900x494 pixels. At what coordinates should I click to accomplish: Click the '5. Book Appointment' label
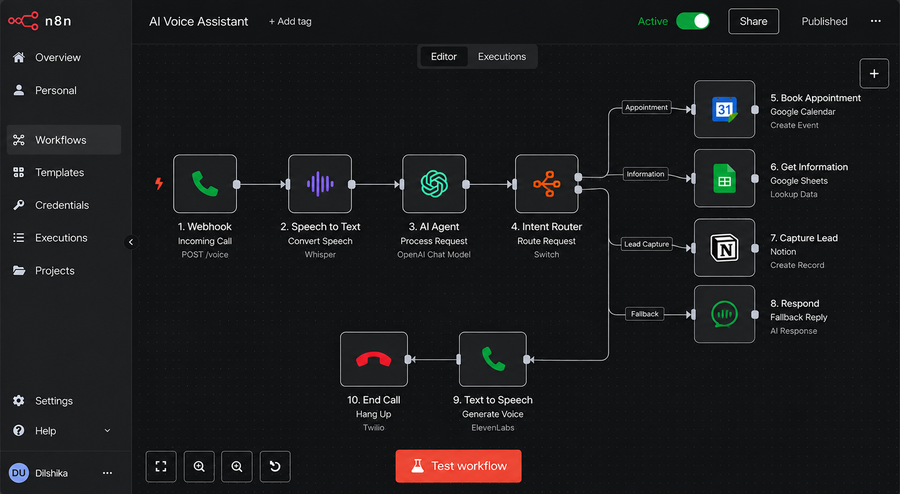pos(815,98)
